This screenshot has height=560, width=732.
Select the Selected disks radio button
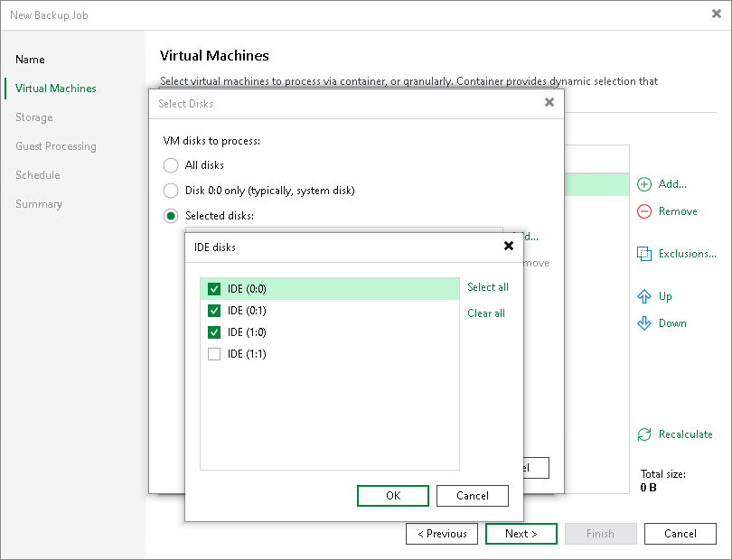click(x=171, y=216)
